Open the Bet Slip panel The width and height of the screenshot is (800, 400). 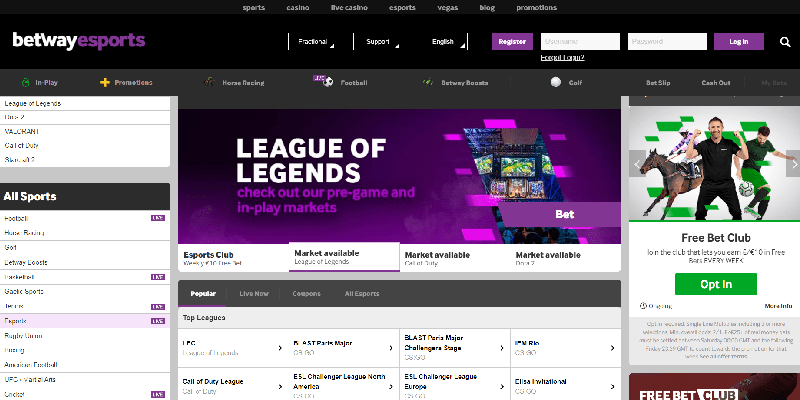(658, 83)
